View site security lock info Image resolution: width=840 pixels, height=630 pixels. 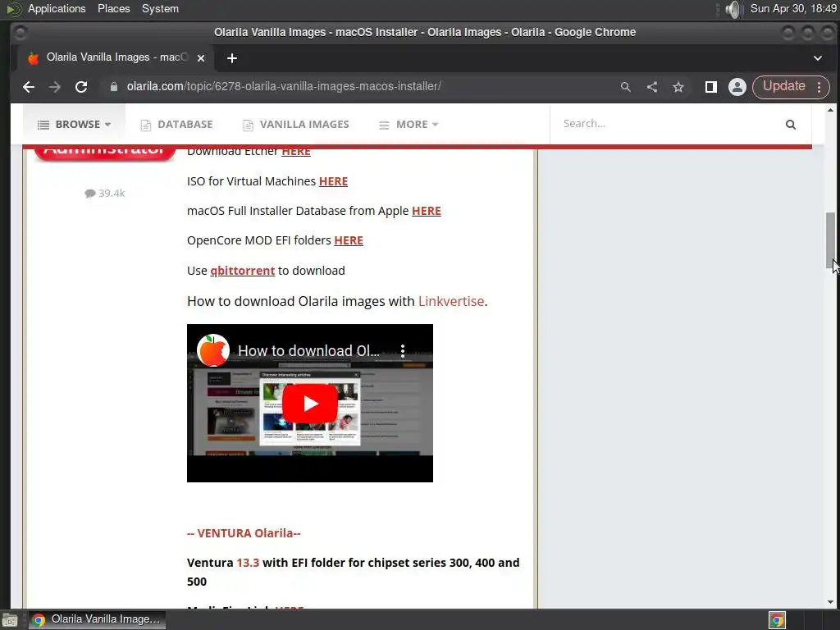(x=113, y=87)
